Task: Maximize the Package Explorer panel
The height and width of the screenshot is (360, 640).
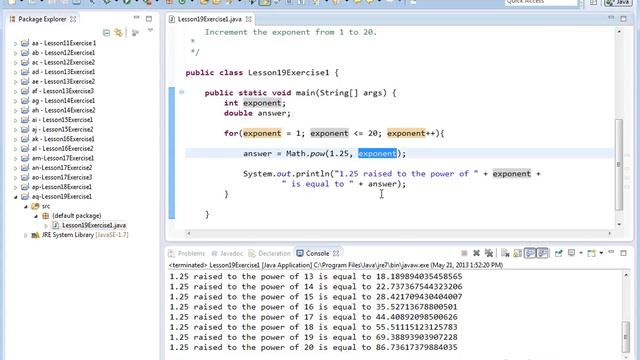Action: [149, 19]
